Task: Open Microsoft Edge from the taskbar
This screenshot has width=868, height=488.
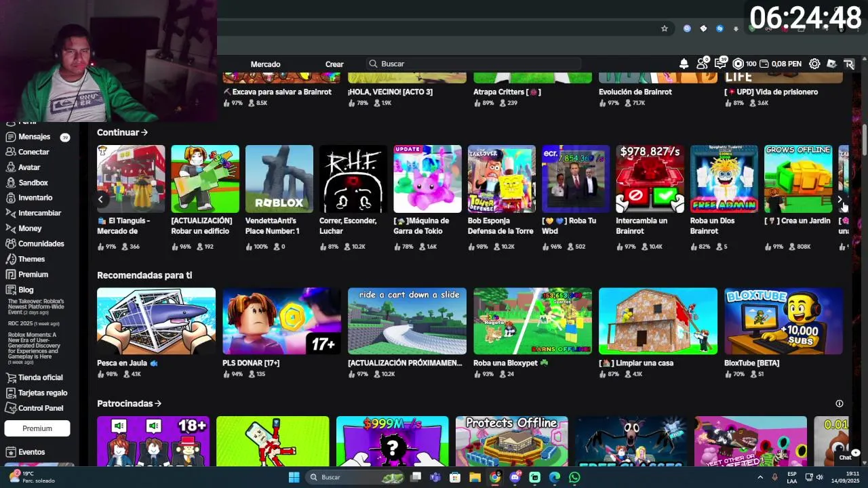Action: click(555, 477)
